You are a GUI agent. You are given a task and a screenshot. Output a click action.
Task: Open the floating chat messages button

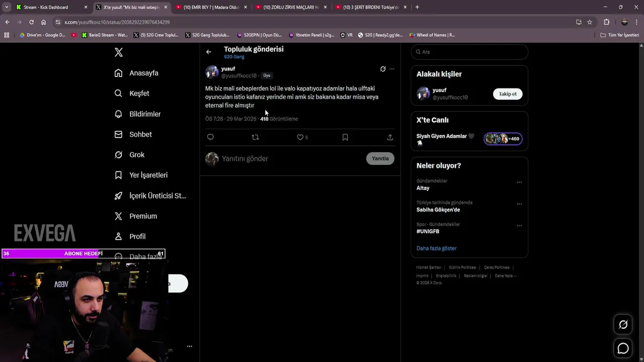[623, 348]
